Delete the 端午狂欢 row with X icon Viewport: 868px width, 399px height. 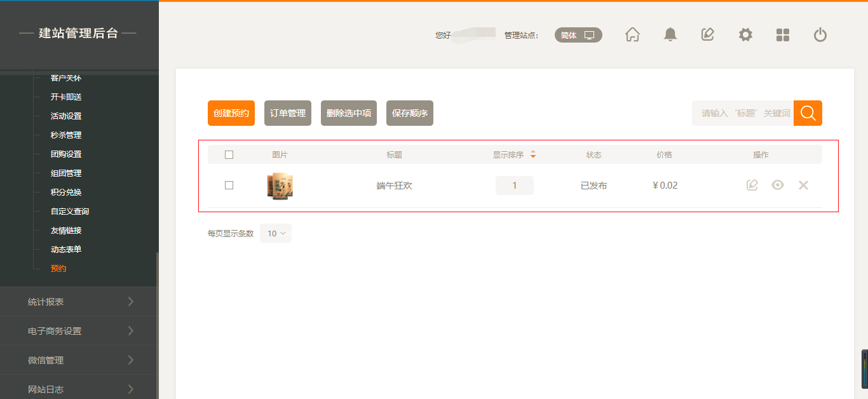click(x=803, y=186)
